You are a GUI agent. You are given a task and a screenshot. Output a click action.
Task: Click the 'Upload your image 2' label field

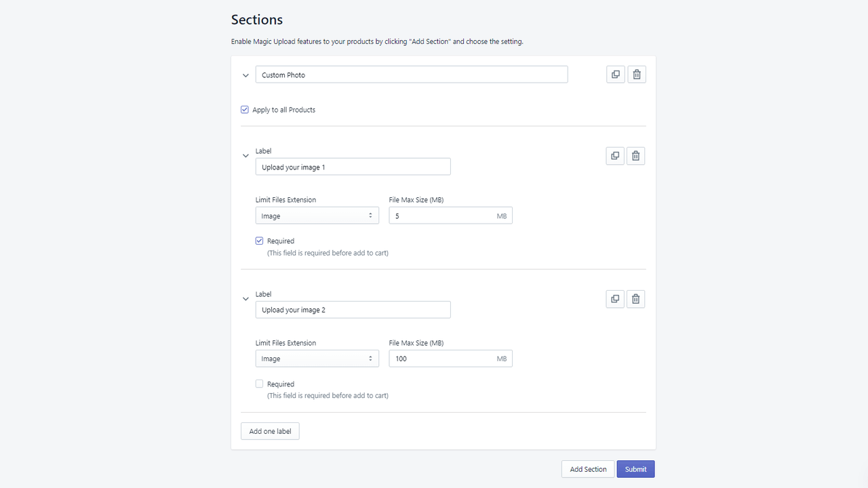[353, 310]
